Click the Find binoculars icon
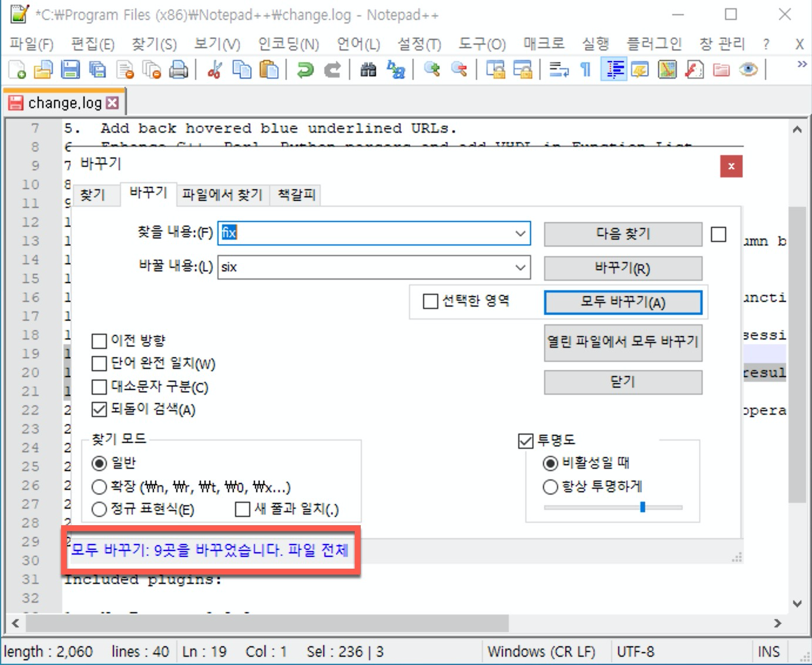The height and width of the screenshot is (665, 812). [x=368, y=70]
